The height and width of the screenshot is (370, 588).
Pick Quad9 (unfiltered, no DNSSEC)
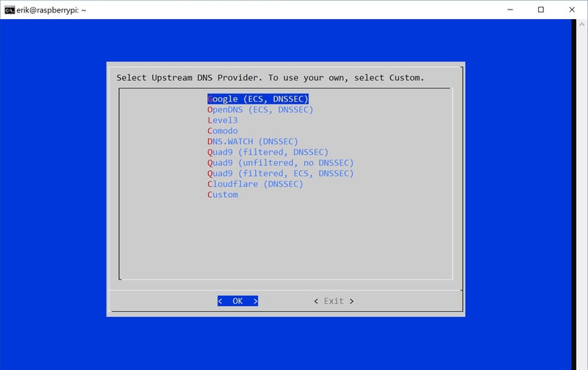pos(280,163)
